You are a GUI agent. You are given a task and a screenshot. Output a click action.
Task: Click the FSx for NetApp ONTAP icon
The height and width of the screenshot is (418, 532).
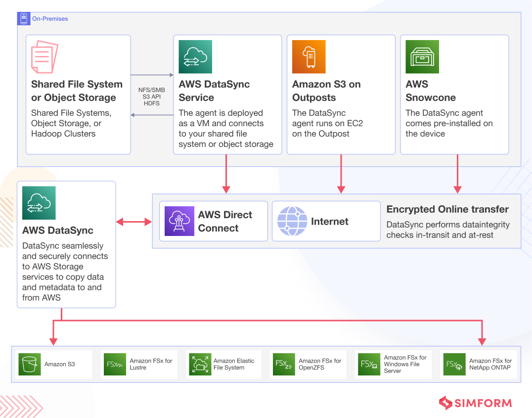(x=454, y=365)
